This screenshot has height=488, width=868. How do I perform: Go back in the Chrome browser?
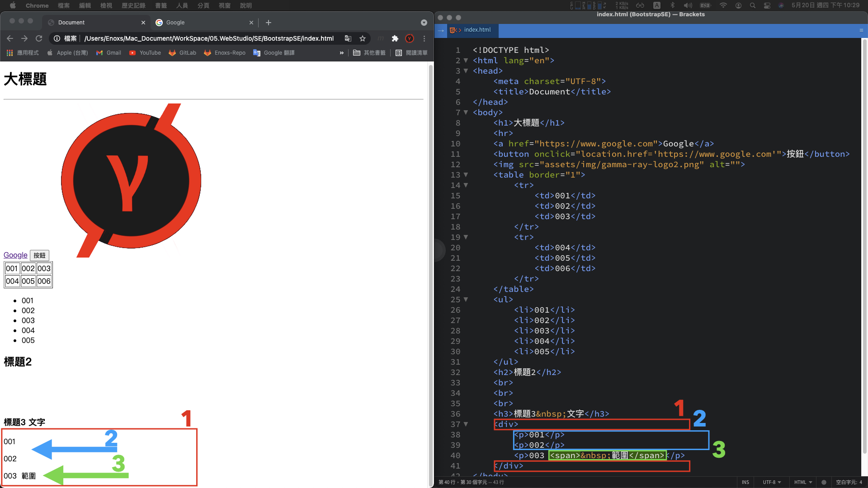10,38
